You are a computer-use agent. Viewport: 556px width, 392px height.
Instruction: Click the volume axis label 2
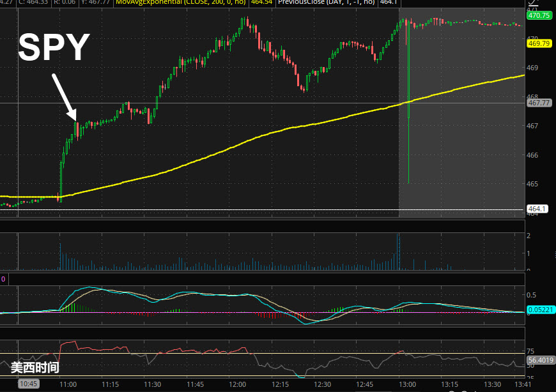point(529,236)
